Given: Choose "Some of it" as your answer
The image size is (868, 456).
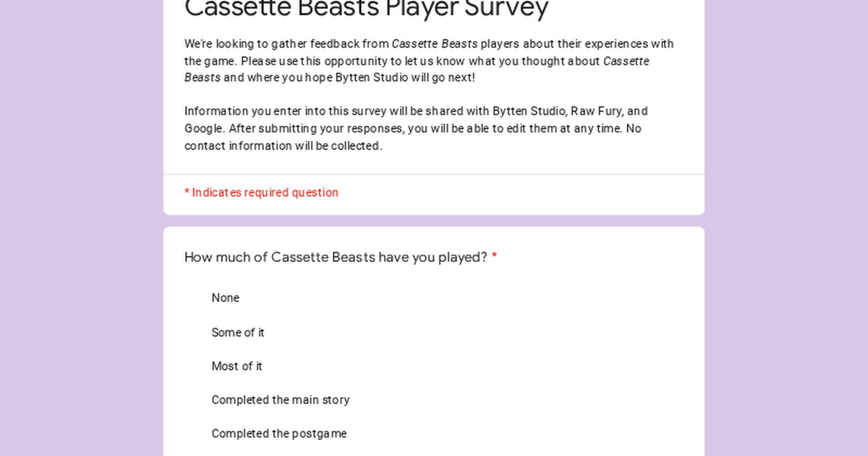Looking at the screenshot, I should point(237,333).
